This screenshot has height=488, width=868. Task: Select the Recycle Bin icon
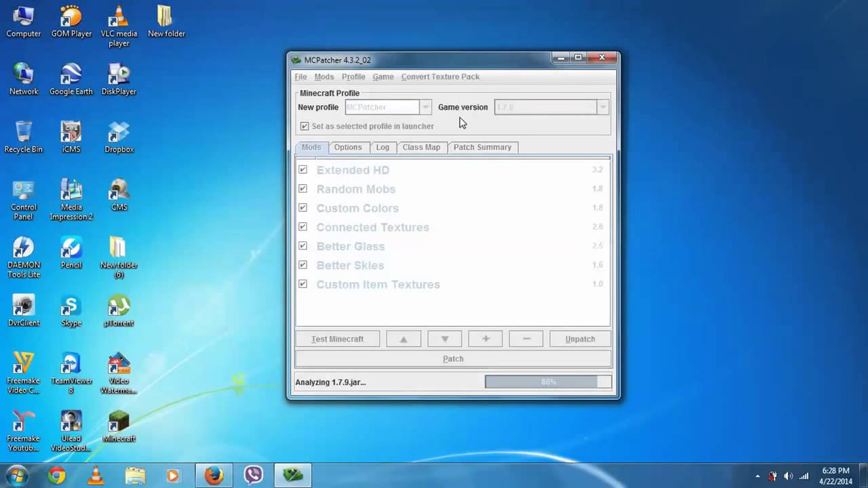(24, 137)
